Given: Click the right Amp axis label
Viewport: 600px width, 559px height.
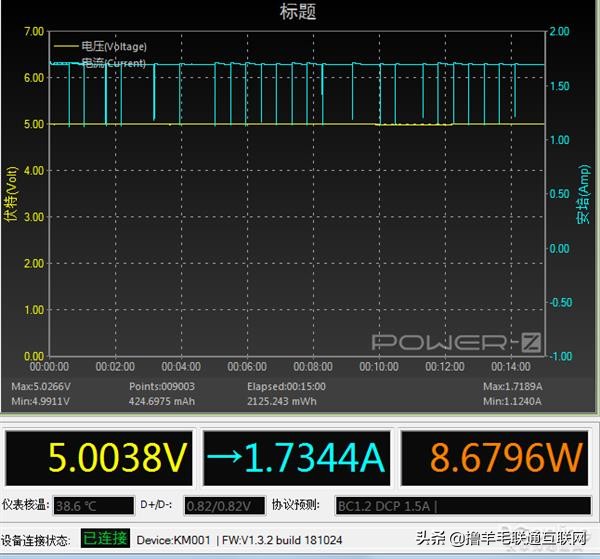Looking at the screenshot, I should tap(584, 195).
